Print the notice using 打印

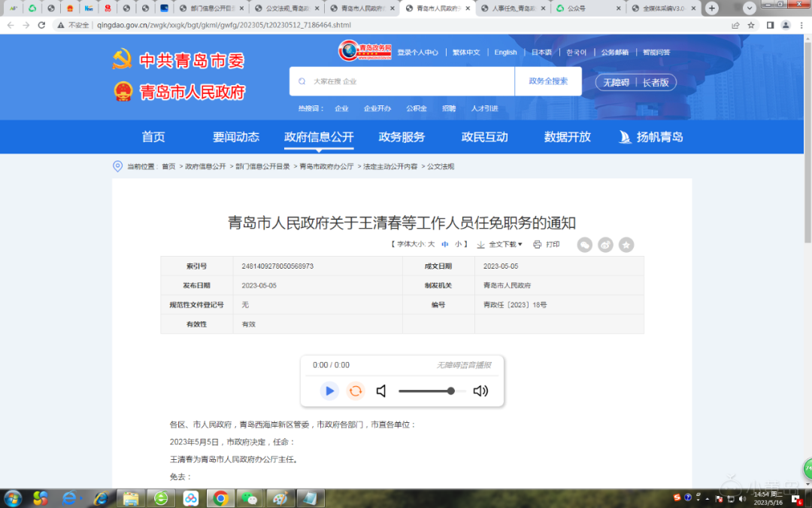coord(547,245)
